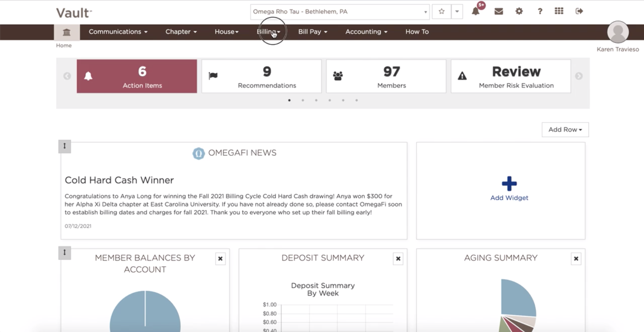Select the second carousel page dot

[x=303, y=100]
